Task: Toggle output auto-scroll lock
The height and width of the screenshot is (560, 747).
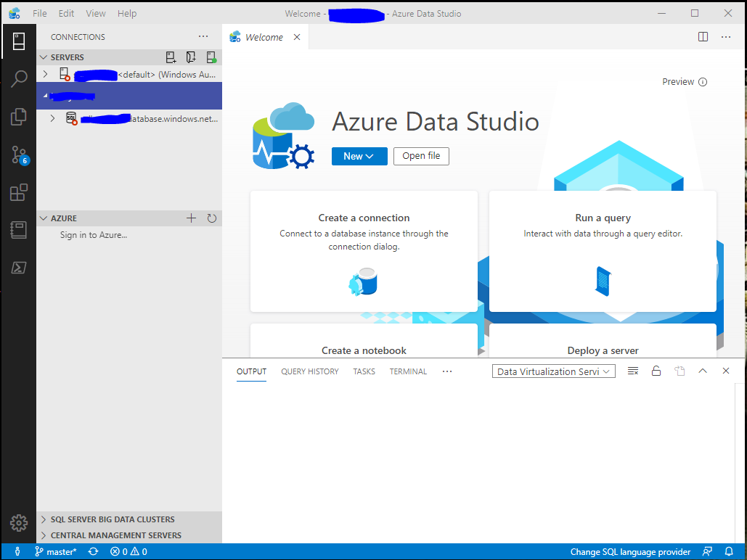Action: point(656,371)
